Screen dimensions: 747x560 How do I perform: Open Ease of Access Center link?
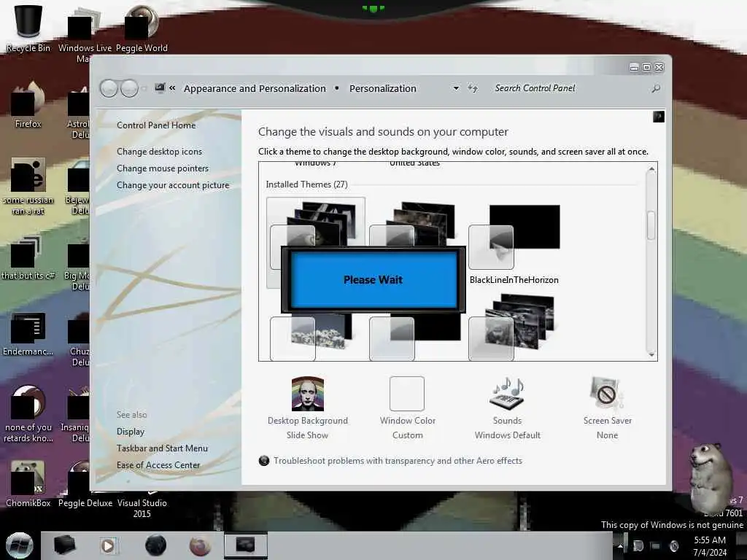[158, 464]
